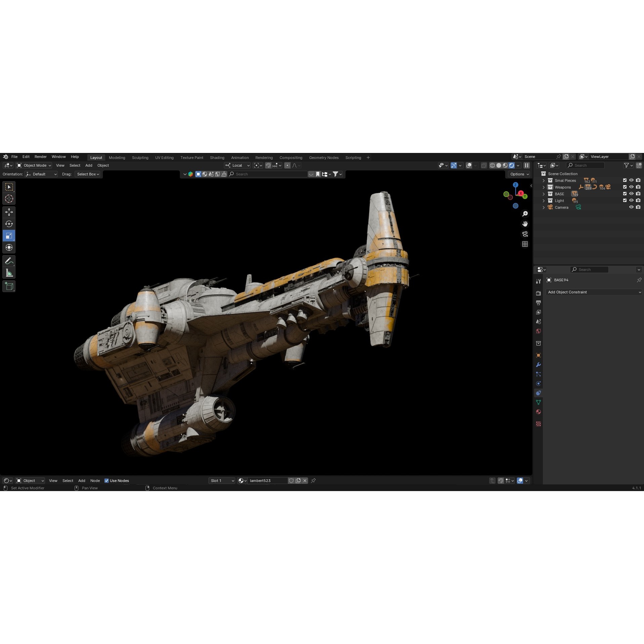Select the Add Cube tool

[x=9, y=286]
